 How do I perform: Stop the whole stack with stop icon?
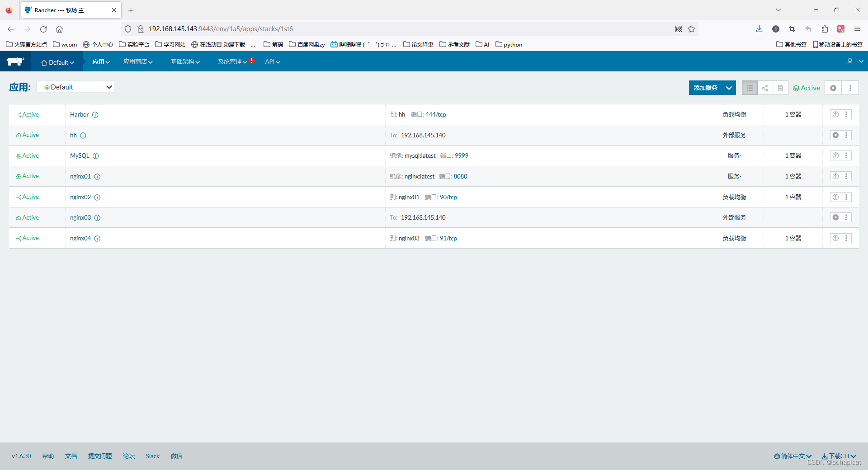coord(833,88)
